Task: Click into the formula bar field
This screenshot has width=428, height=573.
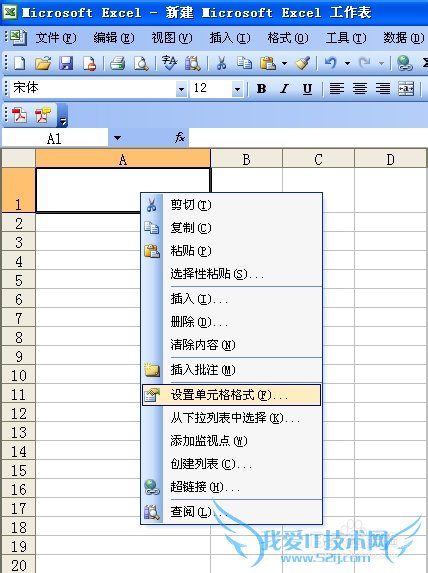Action: [308, 138]
